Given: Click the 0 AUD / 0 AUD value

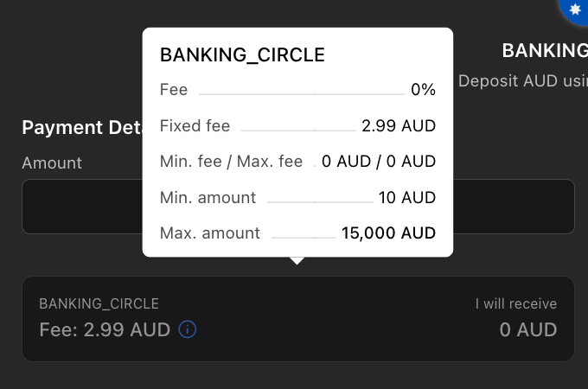Looking at the screenshot, I should point(379,161).
